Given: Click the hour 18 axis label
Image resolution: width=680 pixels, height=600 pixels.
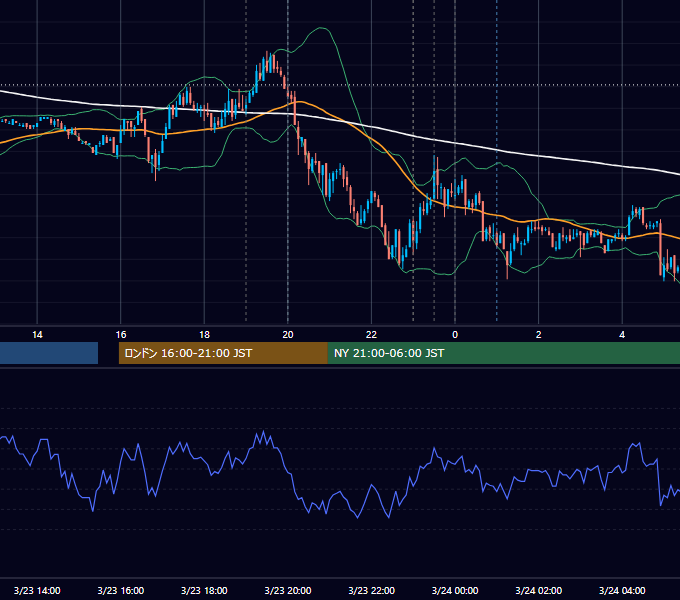Looking at the screenshot, I should 204,335.
